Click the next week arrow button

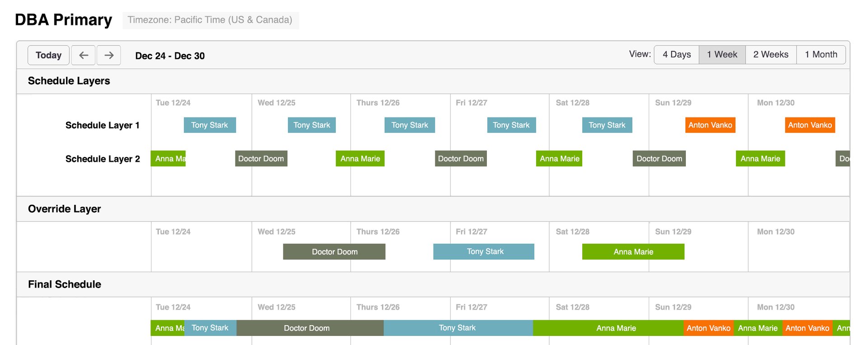(x=108, y=55)
